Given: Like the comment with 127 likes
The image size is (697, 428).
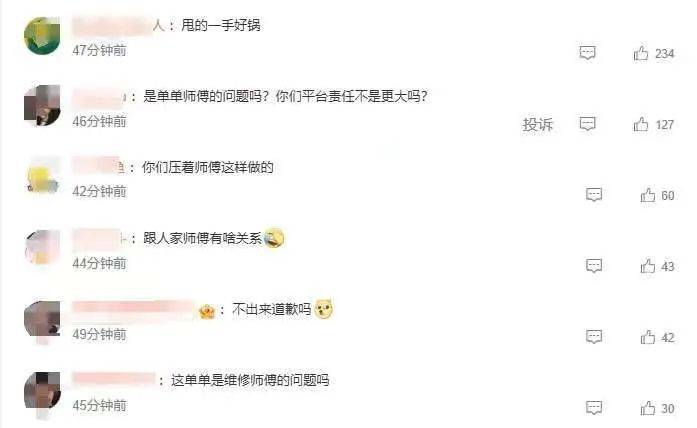Looking at the screenshot, I should coord(641,124).
